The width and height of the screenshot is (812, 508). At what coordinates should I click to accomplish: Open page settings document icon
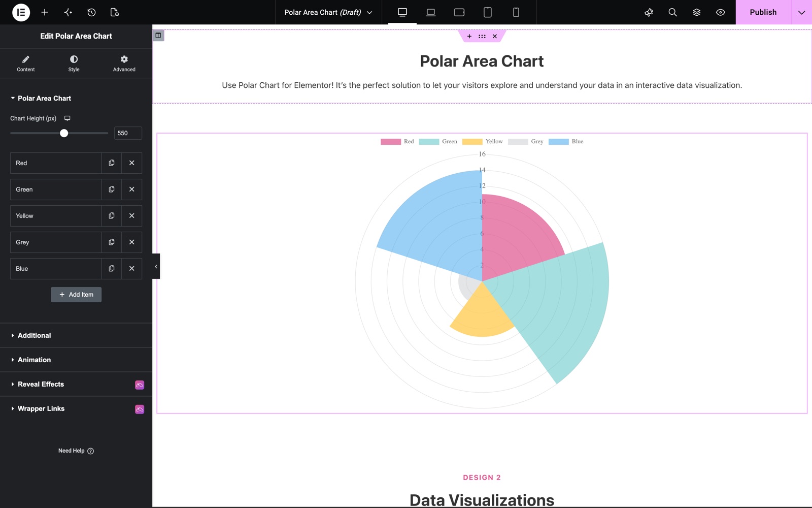(x=115, y=12)
